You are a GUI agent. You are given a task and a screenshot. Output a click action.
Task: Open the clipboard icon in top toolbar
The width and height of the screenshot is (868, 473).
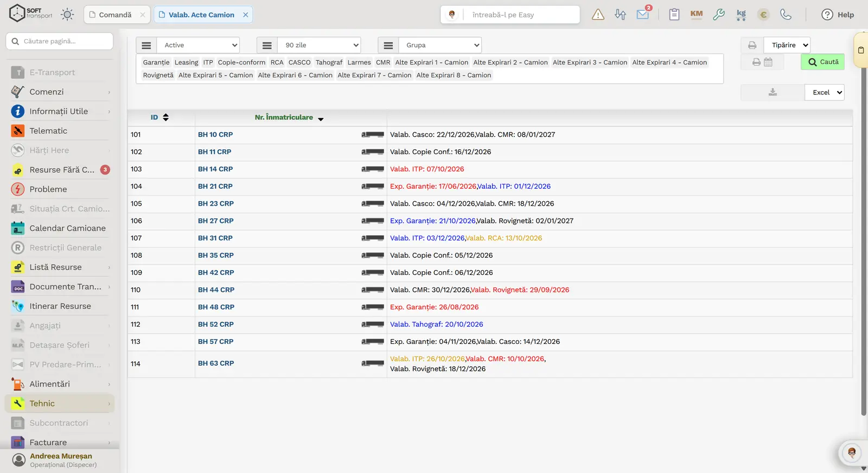pyautogui.click(x=674, y=15)
